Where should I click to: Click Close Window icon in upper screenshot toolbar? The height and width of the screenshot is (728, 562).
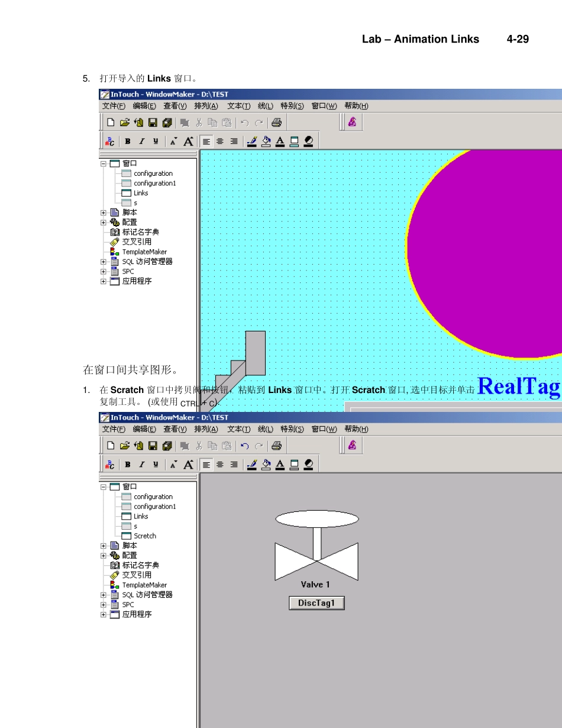138,123
